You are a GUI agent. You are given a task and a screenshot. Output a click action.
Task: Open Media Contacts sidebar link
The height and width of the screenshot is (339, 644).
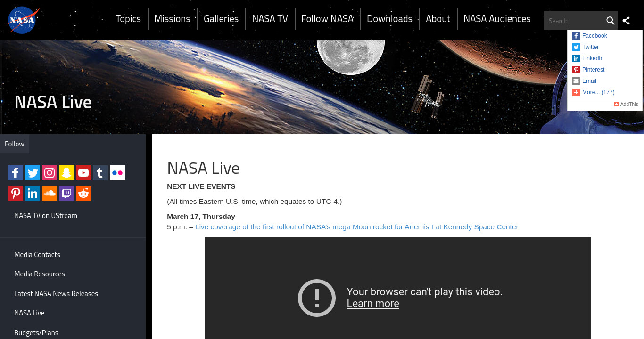click(37, 255)
